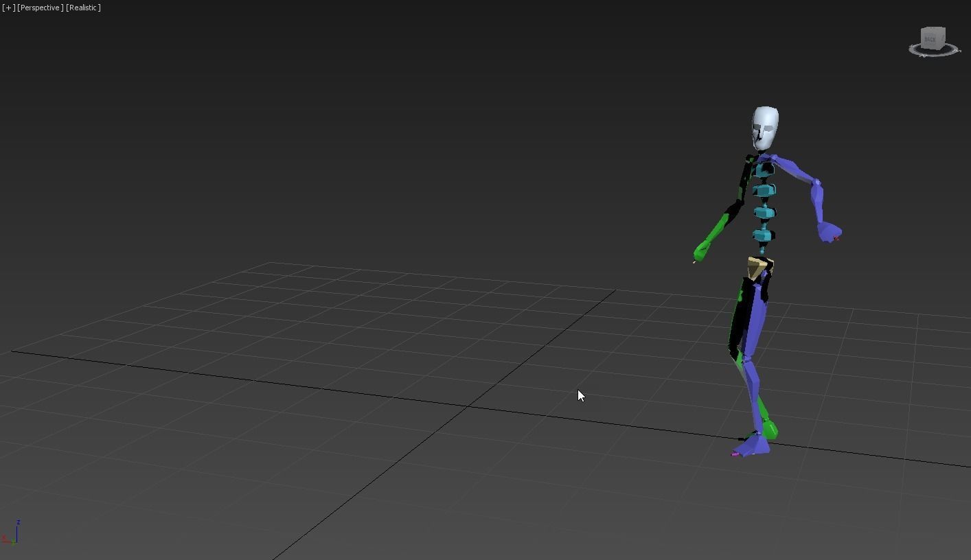The width and height of the screenshot is (971, 560).
Task: Select the biped's blue forearm
Action: coord(818,203)
